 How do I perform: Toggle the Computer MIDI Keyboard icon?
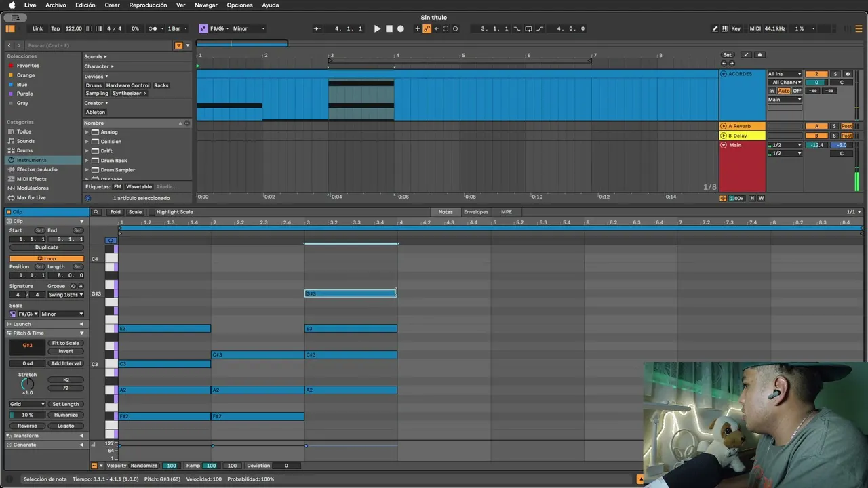pos(724,28)
